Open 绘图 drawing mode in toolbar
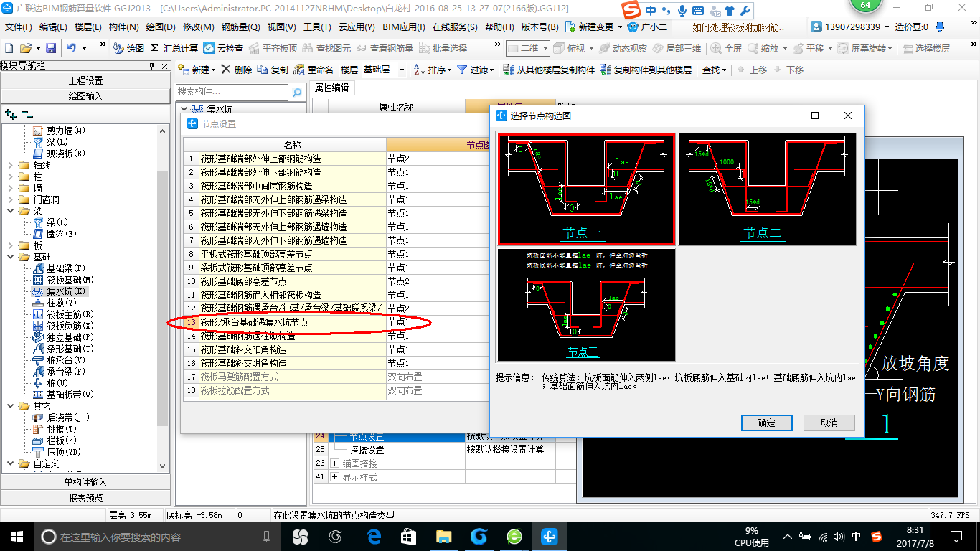The width and height of the screenshot is (980, 551). [128, 48]
